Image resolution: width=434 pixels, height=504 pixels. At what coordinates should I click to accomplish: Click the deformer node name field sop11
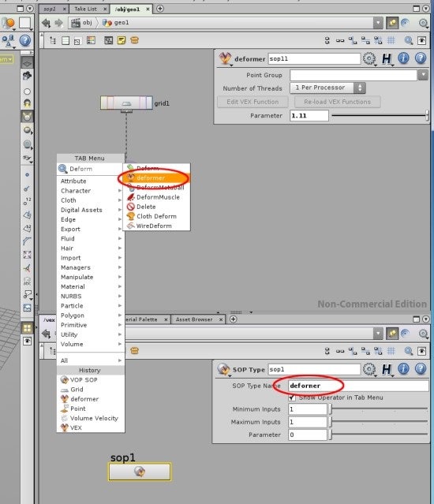(x=314, y=59)
